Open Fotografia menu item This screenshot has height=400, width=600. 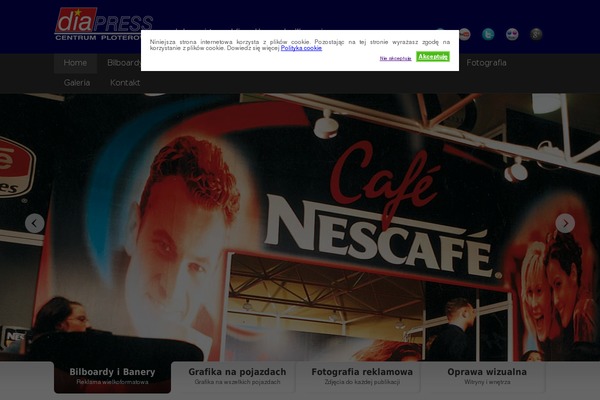(486, 63)
